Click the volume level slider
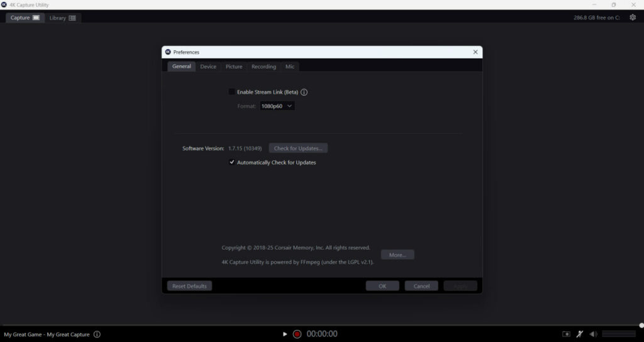The image size is (644, 342). coord(619,334)
